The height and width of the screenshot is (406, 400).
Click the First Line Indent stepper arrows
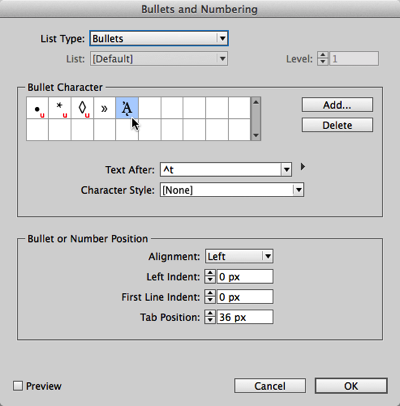click(210, 297)
